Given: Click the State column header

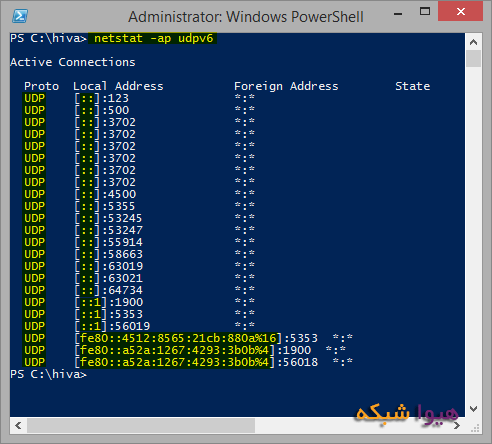Looking at the screenshot, I should pyautogui.click(x=413, y=86).
